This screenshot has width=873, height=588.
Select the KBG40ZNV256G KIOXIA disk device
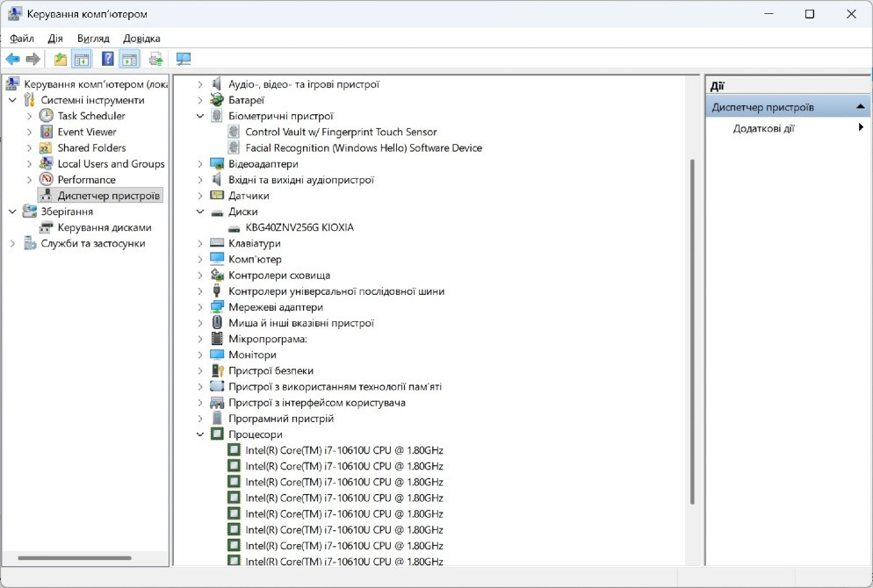click(299, 227)
